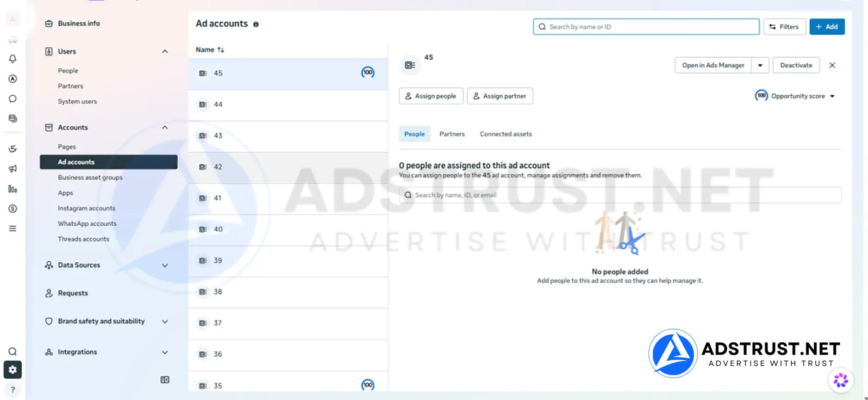
Task: Select ad account 39 in the list
Action: [288, 261]
